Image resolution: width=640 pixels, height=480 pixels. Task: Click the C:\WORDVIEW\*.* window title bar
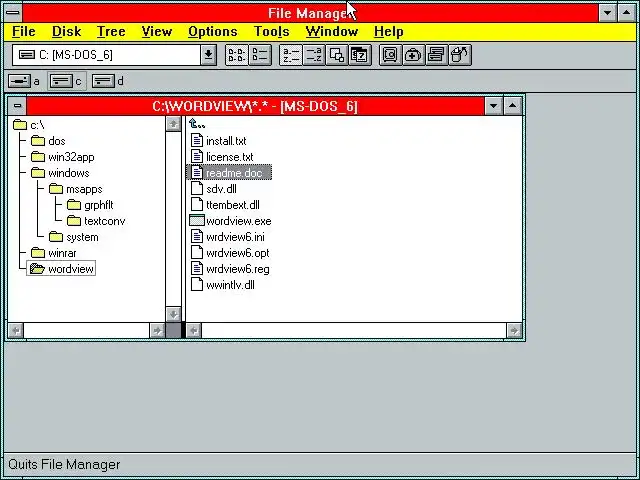click(255, 106)
